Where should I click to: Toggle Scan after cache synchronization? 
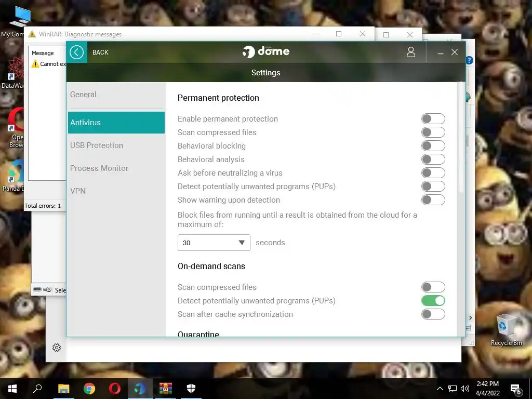(433, 314)
